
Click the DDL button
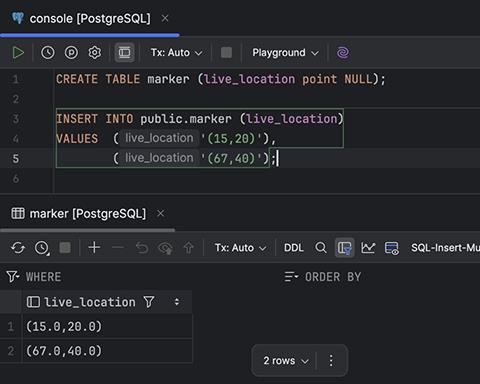coord(294,248)
